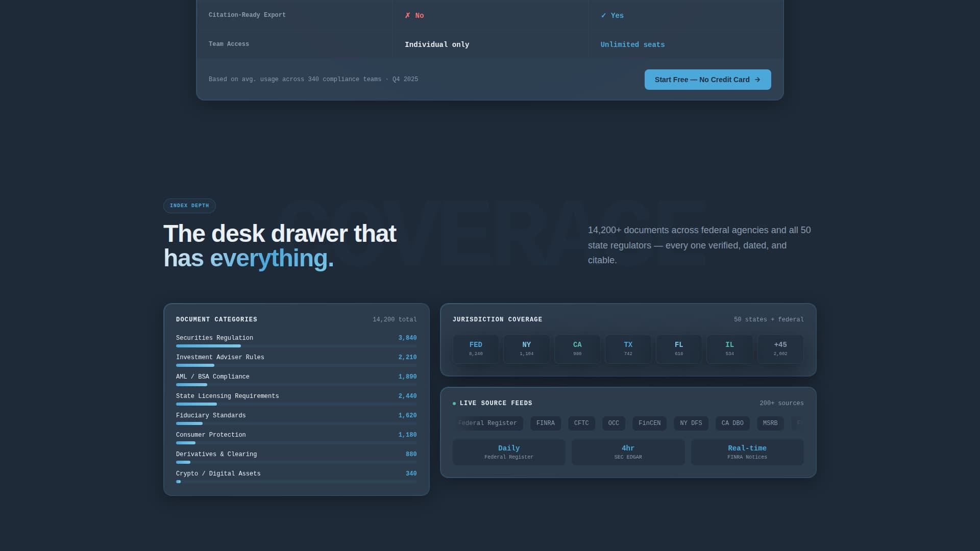Click the DOCUMENT CATEGORIES heading

216,320
